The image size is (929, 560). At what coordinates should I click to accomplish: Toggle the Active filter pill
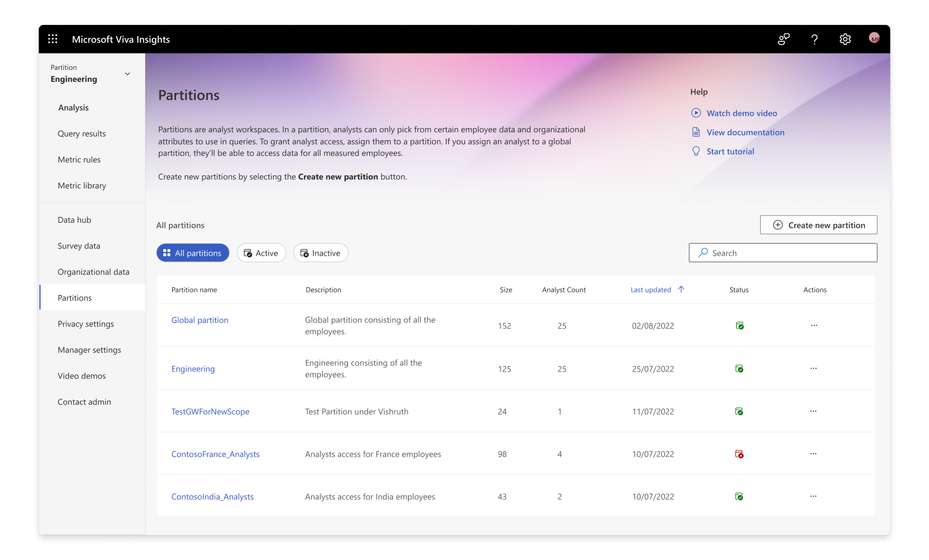[x=261, y=253]
